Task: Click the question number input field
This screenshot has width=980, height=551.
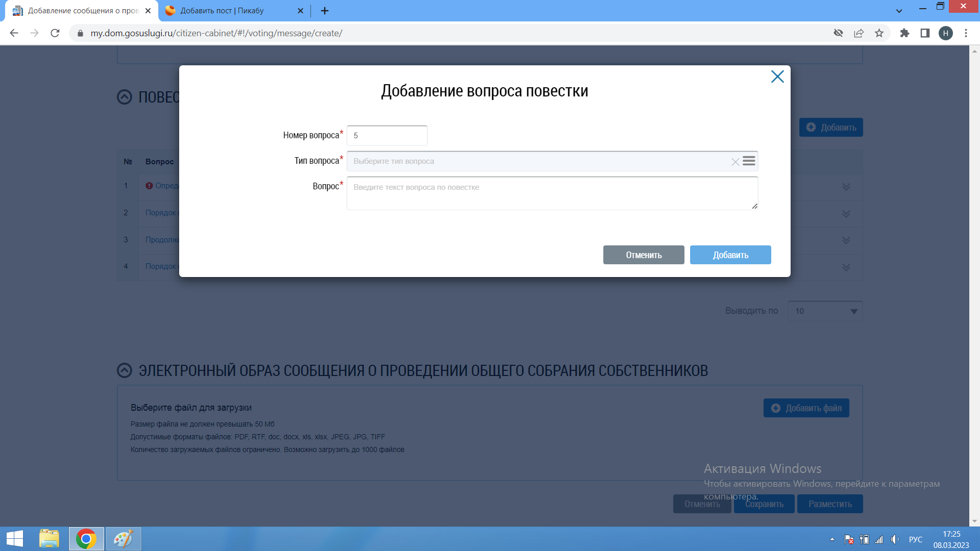Action: click(386, 136)
